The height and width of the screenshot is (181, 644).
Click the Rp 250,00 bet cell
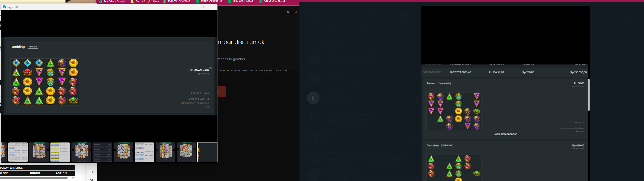coord(528,73)
